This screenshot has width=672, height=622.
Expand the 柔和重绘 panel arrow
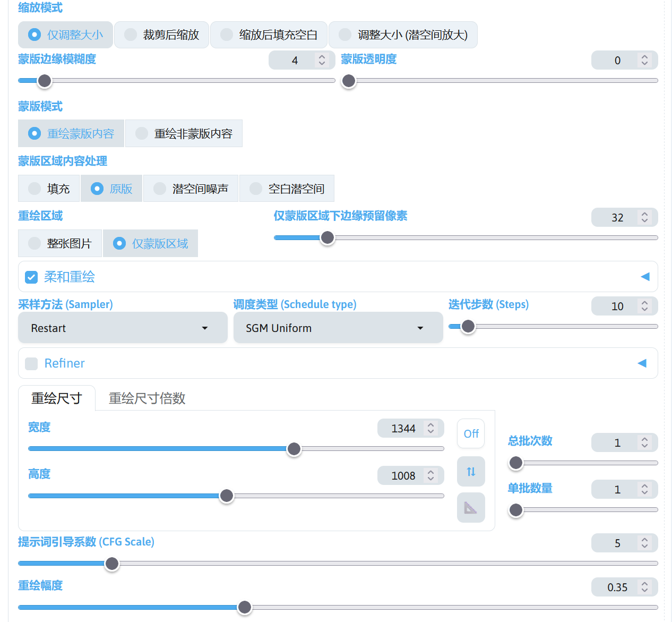point(645,277)
